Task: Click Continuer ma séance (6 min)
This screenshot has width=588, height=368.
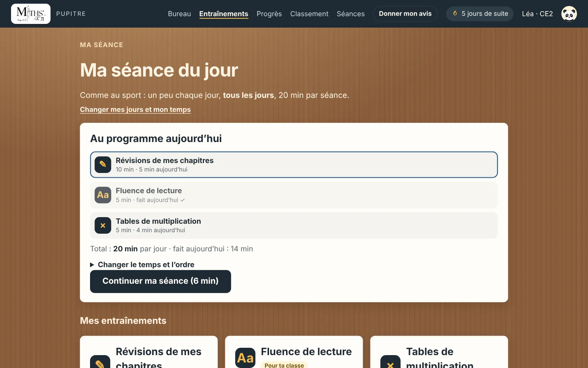Action: click(x=160, y=281)
